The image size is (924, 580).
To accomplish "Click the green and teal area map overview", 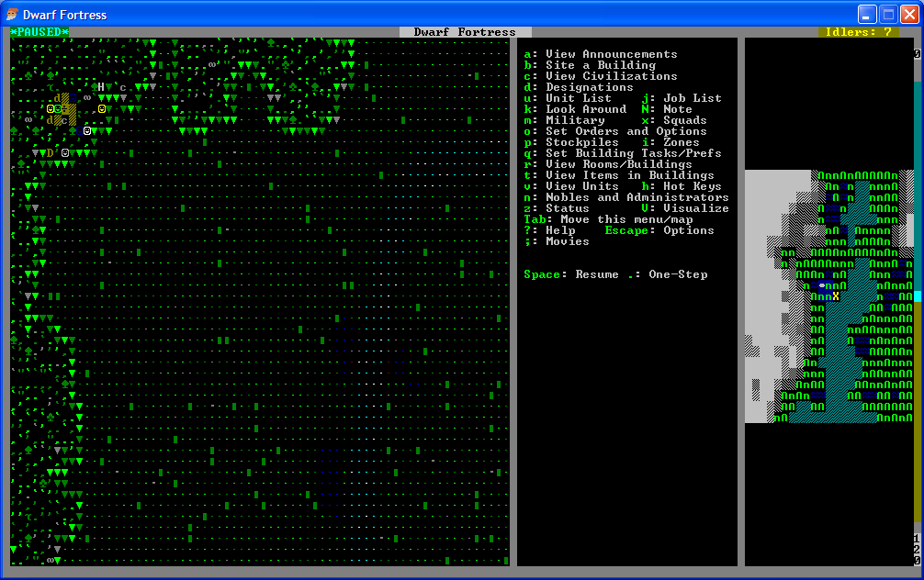I will pos(829,296).
